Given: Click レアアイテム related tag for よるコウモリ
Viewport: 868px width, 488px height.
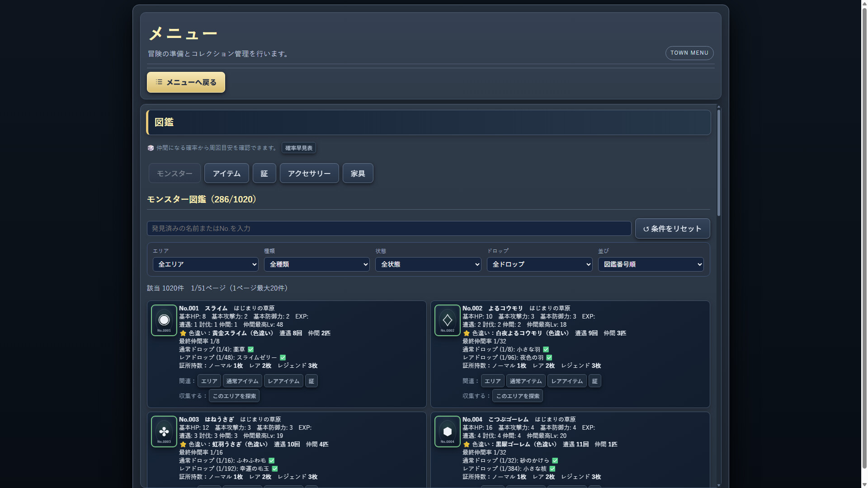Looking at the screenshot, I should [567, 381].
